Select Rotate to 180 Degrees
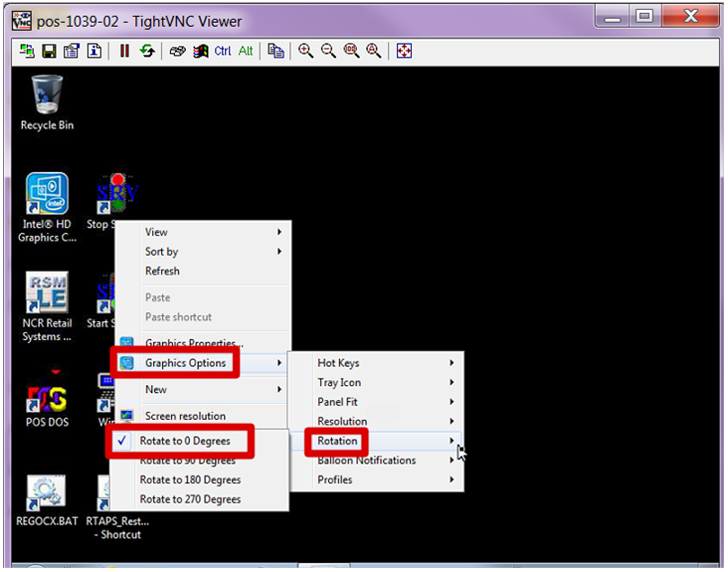This screenshot has height=572, width=728. pyautogui.click(x=188, y=480)
